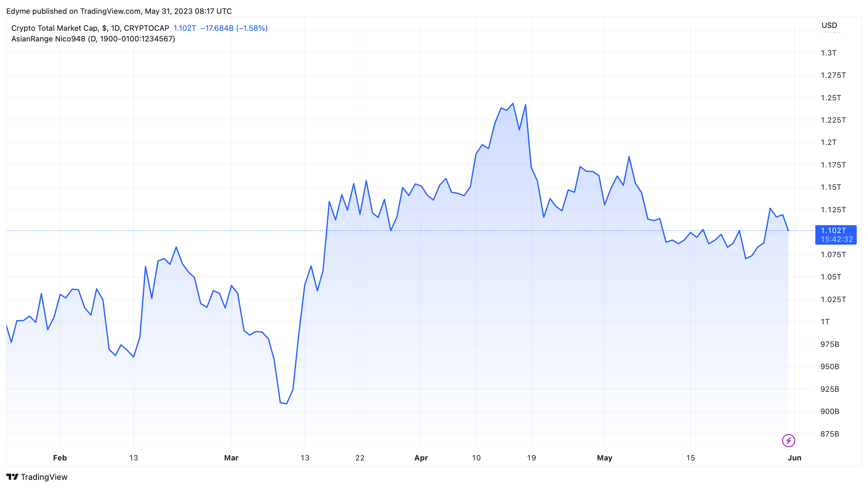Click the 1.025T price axis label

click(x=833, y=299)
